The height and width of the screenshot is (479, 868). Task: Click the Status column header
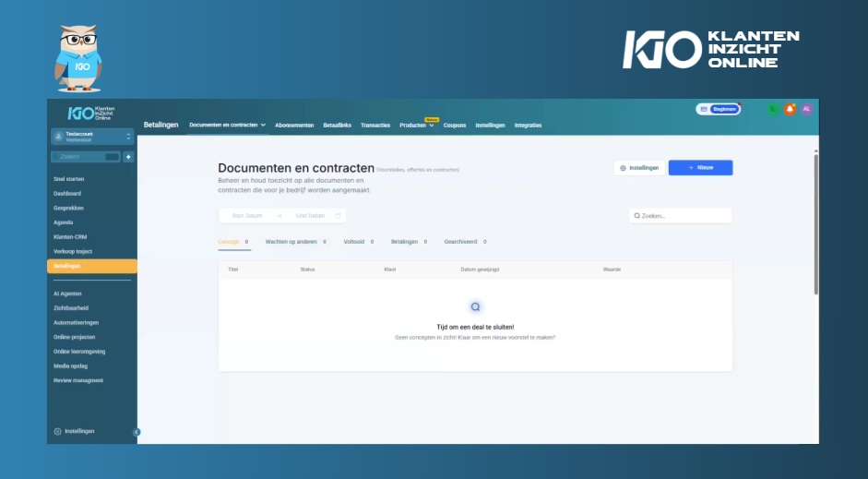(307, 269)
